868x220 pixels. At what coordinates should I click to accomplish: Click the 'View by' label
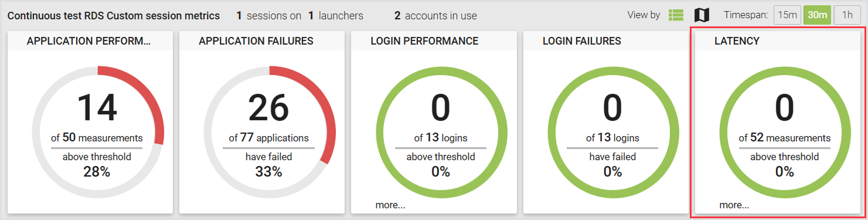644,15
